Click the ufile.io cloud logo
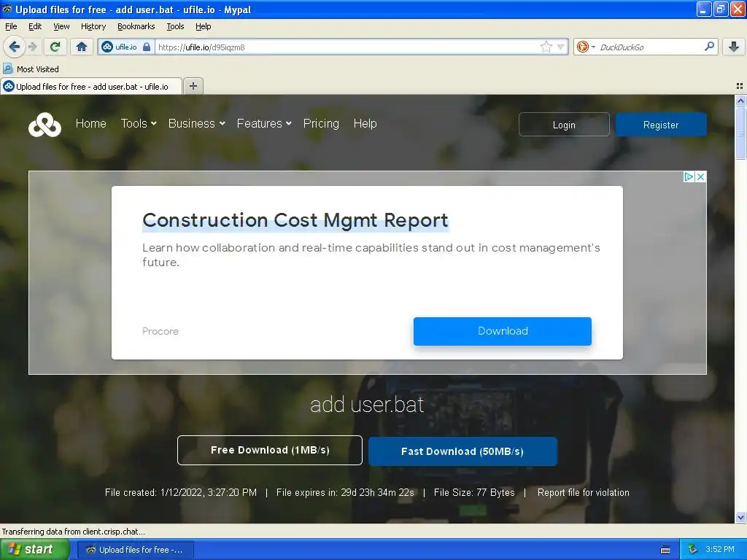The width and height of the screenshot is (747, 560). [44, 125]
